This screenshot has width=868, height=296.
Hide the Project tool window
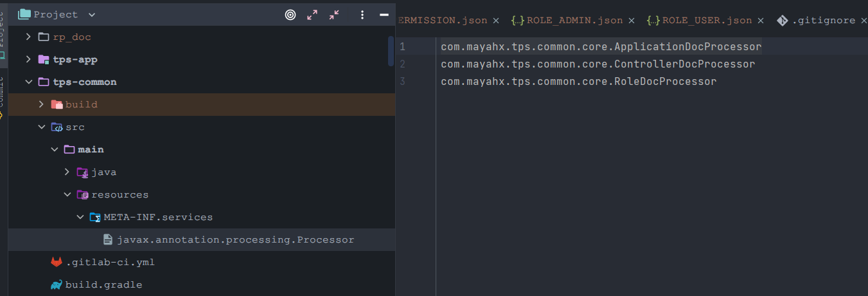[x=384, y=15]
